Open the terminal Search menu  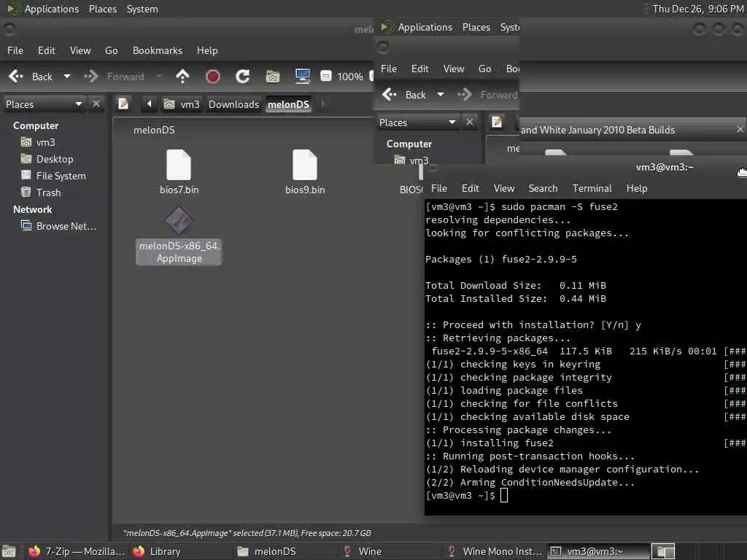[543, 188]
